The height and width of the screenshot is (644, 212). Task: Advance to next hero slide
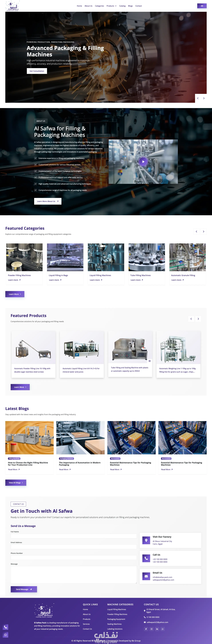coord(204,98)
